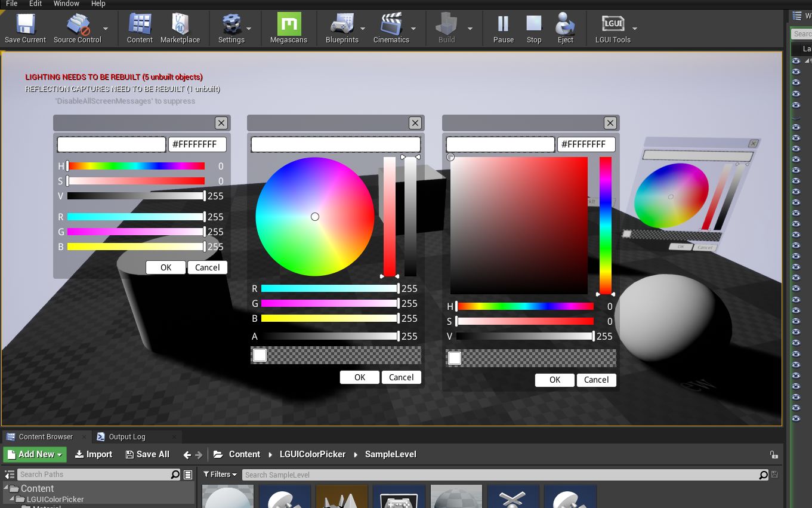This screenshot has height=508, width=812.
Task: Click the A alpha slider in wheel picker
Action: coord(330,336)
